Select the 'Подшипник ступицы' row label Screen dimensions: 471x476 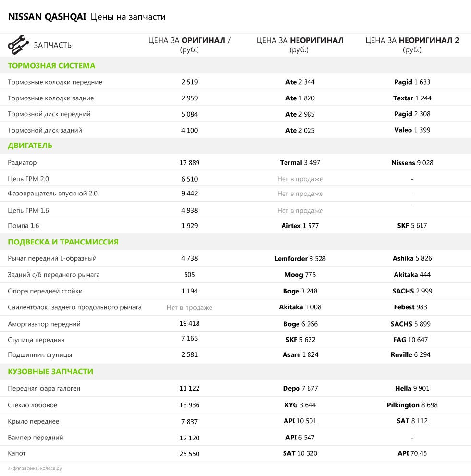click(x=40, y=355)
